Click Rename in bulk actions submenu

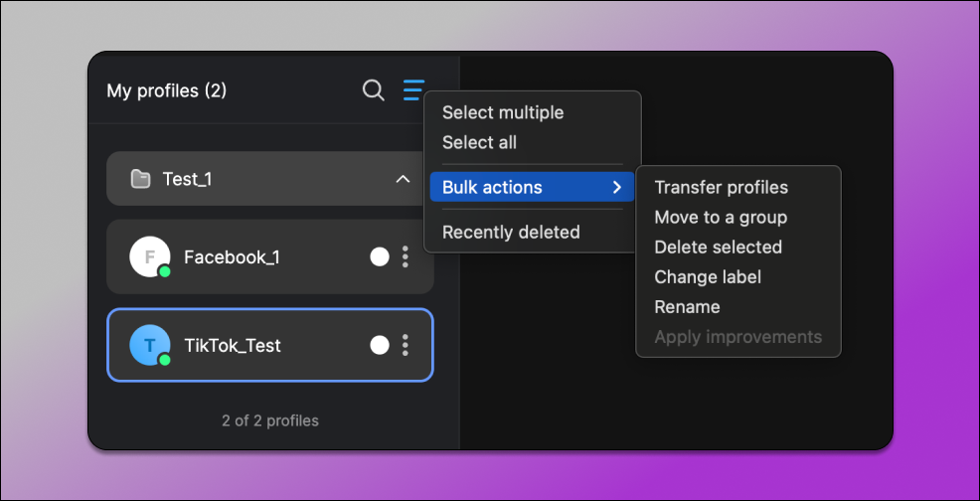click(687, 307)
